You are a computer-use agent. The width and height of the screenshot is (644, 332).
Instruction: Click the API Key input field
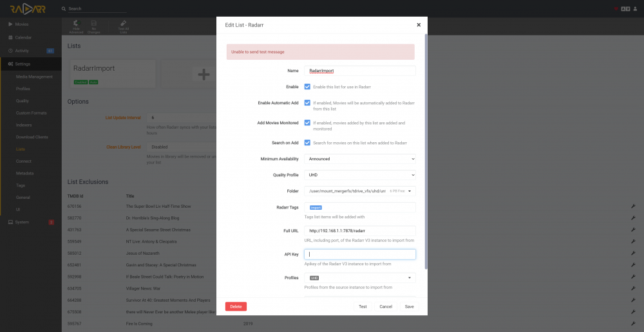coord(360,254)
